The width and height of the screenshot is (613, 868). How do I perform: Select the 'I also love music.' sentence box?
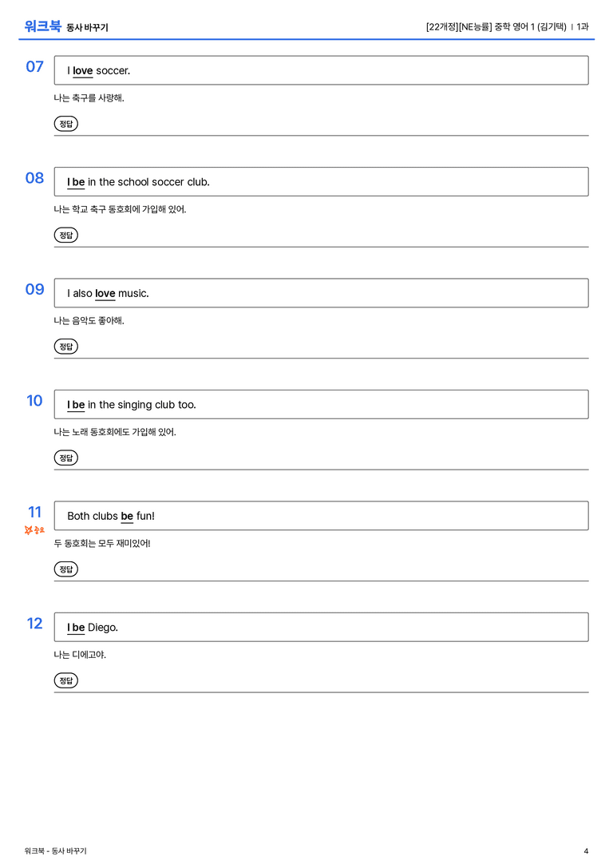[x=322, y=293]
